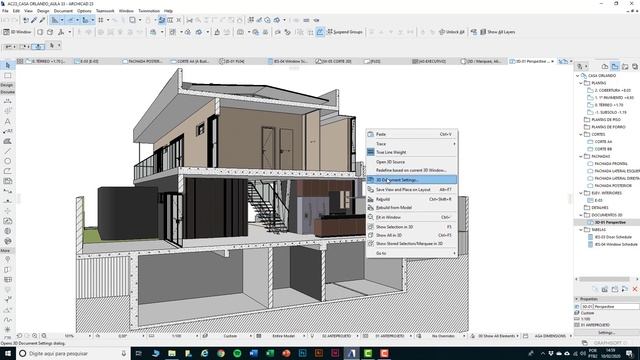This screenshot has height=360, width=640.
Task: Open the tab overview grid icon
Action: 20,61
